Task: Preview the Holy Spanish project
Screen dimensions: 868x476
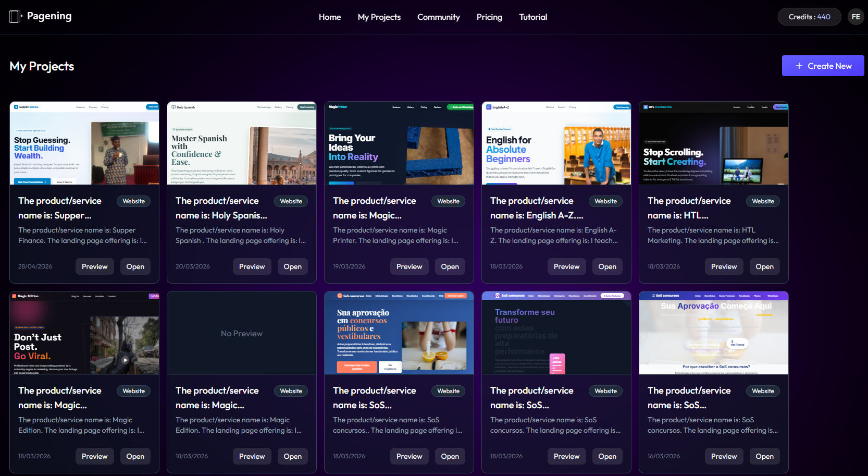Action: [252, 266]
